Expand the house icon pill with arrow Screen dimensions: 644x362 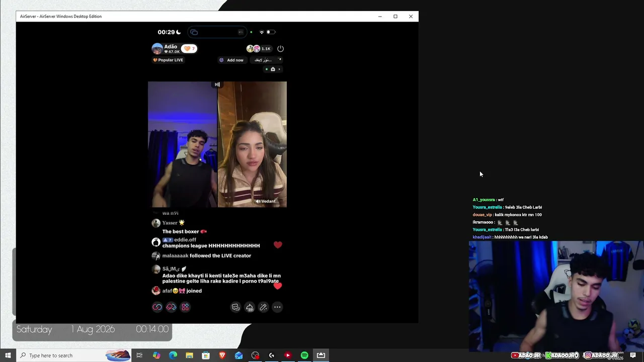tap(273, 69)
